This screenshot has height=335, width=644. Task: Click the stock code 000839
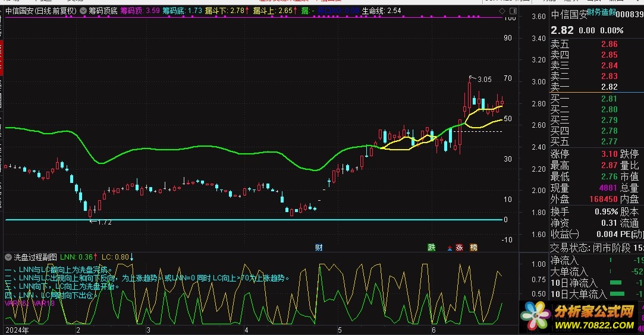(629, 14)
